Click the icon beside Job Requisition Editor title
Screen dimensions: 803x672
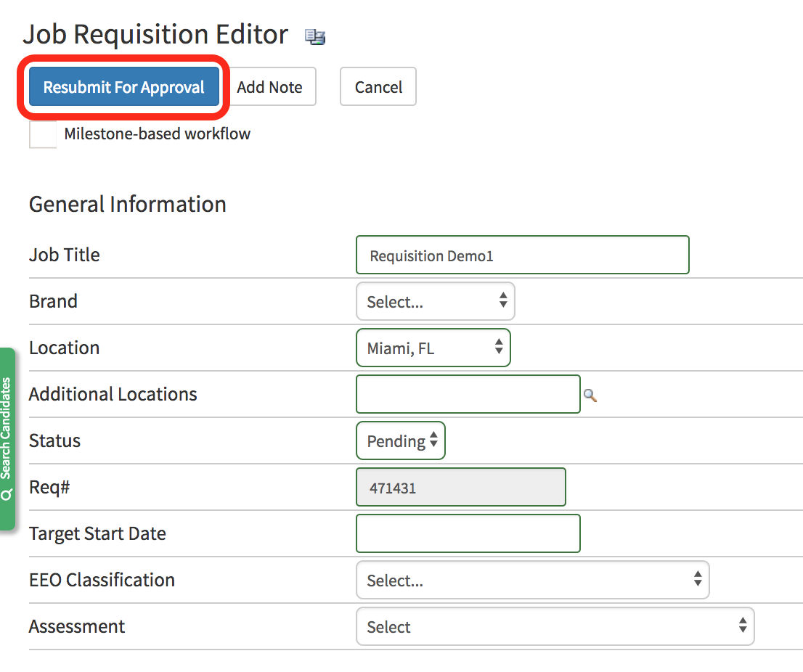[x=315, y=37]
